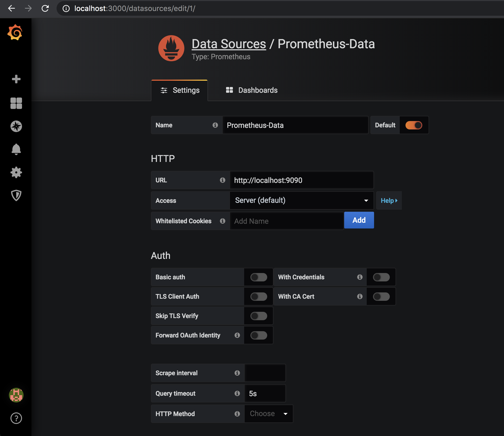Screen dimensions: 504x436
Task: Open Server Admin shield icon in sidebar
Action: (x=16, y=195)
